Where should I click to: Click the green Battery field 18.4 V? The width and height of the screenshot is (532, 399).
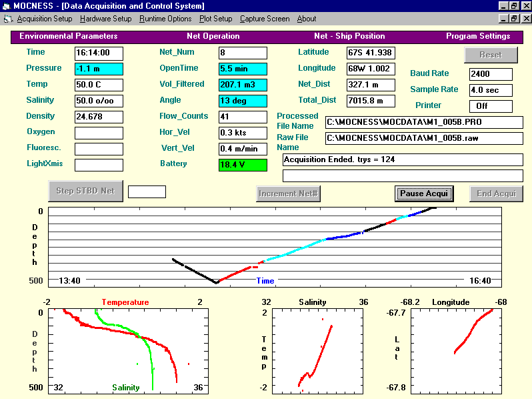(243, 165)
